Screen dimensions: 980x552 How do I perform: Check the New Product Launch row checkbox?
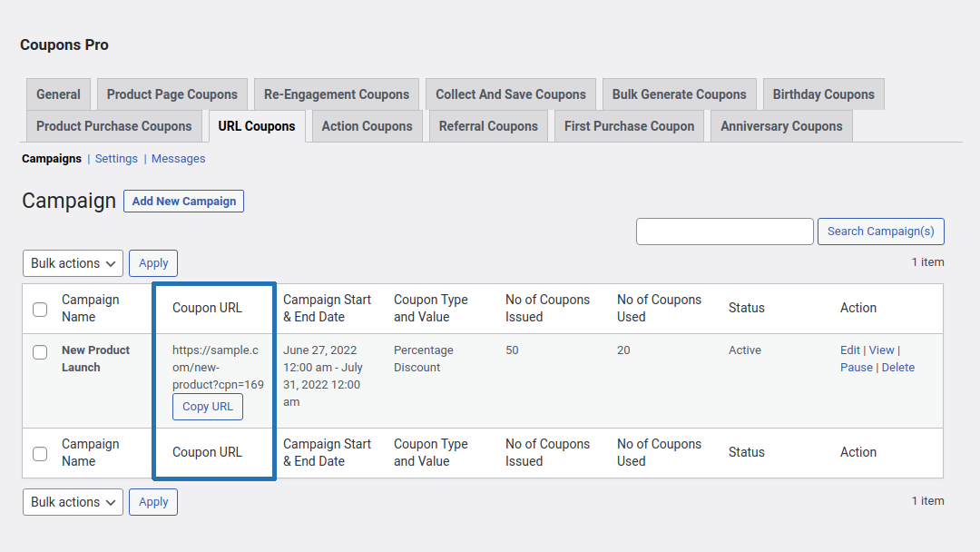click(x=40, y=351)
